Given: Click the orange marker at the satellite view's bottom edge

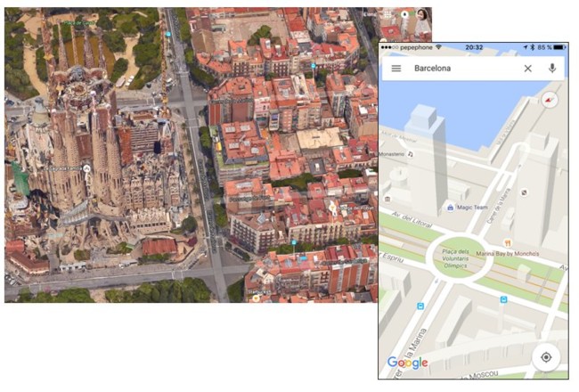Looking at the screenshot, I should pos(256,298).
